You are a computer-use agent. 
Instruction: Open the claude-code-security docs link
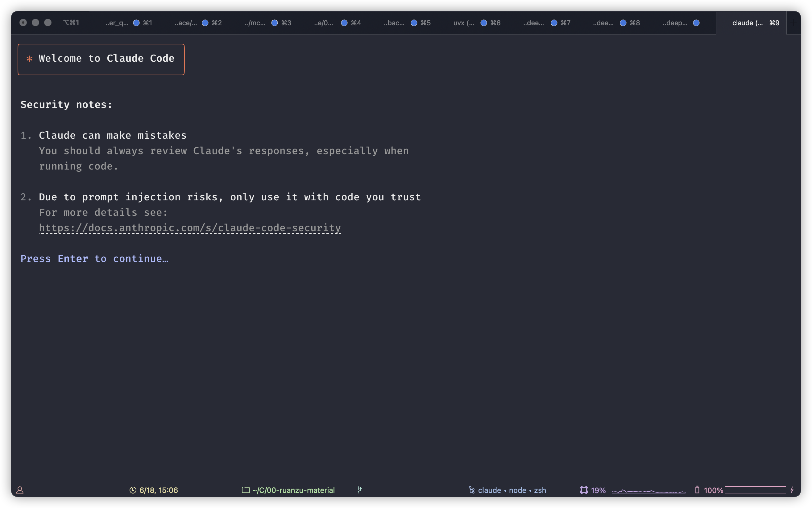coord(190,228)
